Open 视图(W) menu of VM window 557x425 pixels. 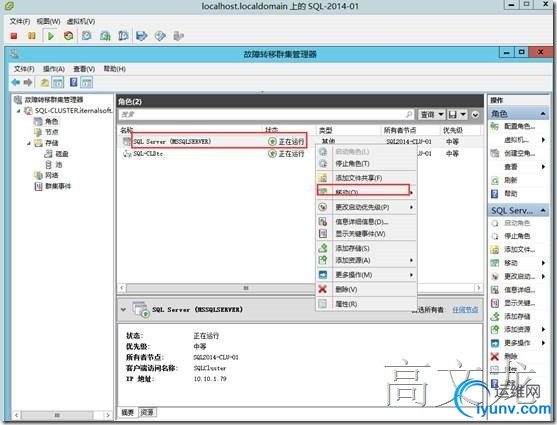tap(48, 21)
